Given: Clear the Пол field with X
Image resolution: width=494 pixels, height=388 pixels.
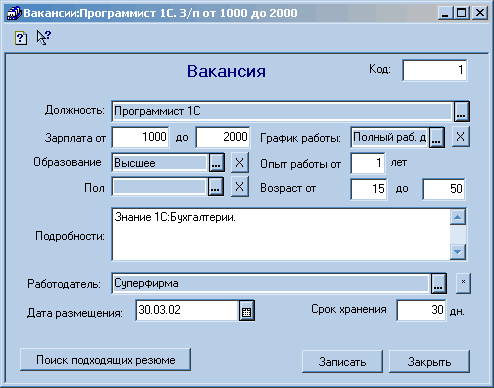Looking at the screenshot, I should click(x=240, y=187).
